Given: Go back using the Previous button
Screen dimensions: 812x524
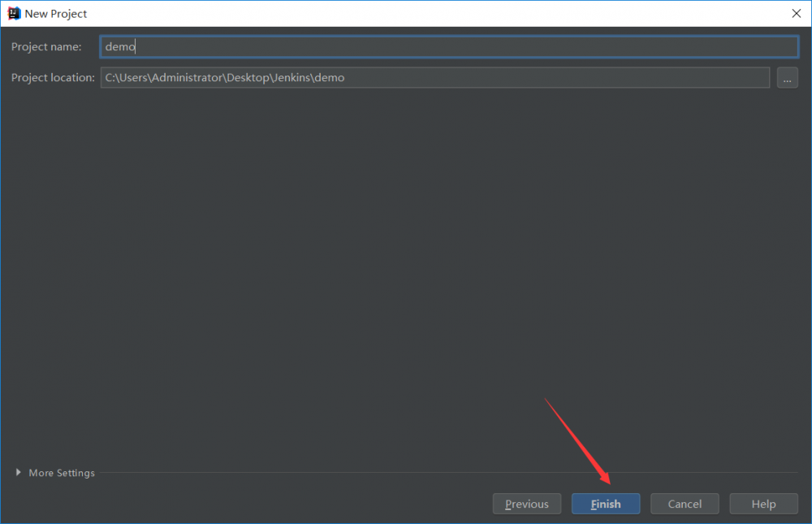Looking at the screenshot, I should point(527,503).
